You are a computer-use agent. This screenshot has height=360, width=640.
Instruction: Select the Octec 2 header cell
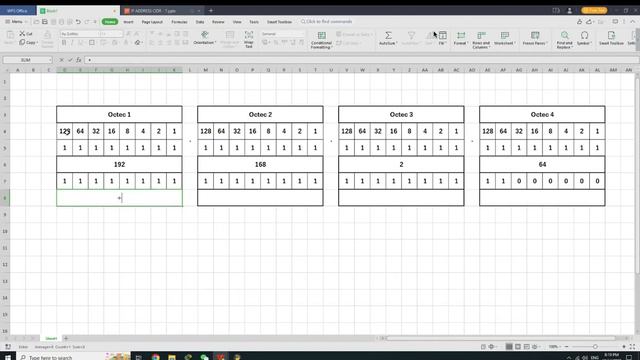pos(260,115)
